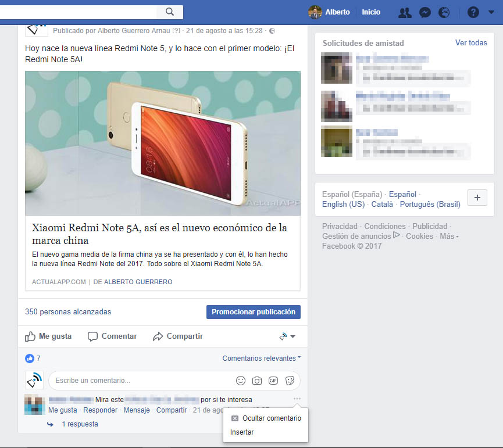This screenshot has height=448, width=503.
Task: Open the commenter's pixelated avatar
Action: 35,405
